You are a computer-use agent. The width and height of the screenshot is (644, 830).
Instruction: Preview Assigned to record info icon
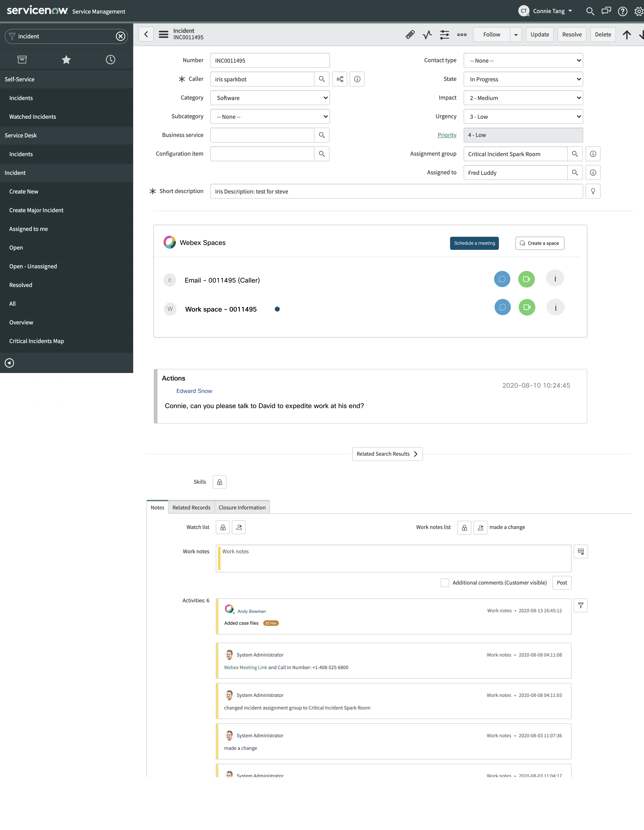[593, 172]
